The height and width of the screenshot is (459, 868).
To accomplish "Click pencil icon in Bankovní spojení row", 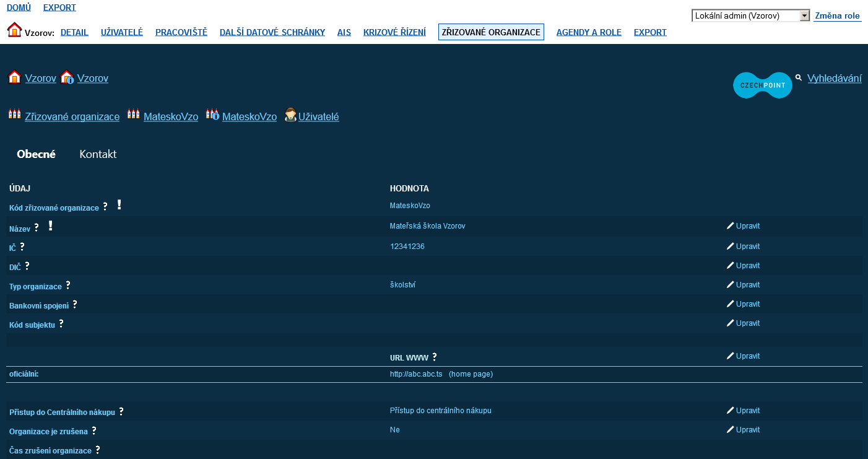I will coord(730,304).
